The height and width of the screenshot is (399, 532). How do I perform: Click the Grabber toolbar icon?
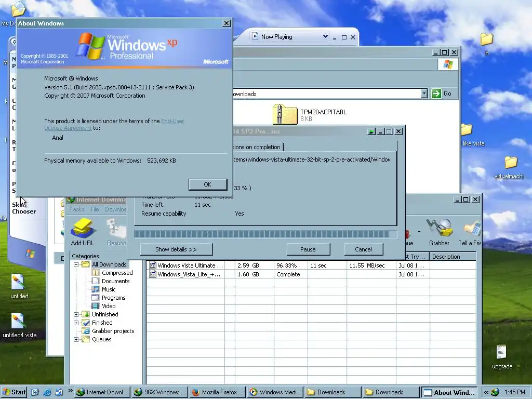[440, 228]
